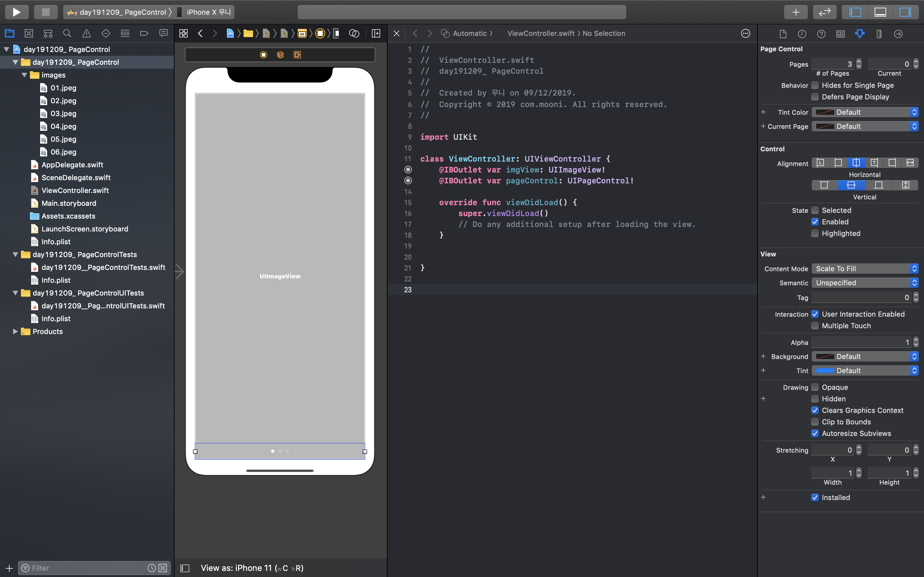Image resolution: width=924 pixels, height=577 pixels.
Task: Open the Connections inspector arrow icon
Action: click(x=898, y=34)
